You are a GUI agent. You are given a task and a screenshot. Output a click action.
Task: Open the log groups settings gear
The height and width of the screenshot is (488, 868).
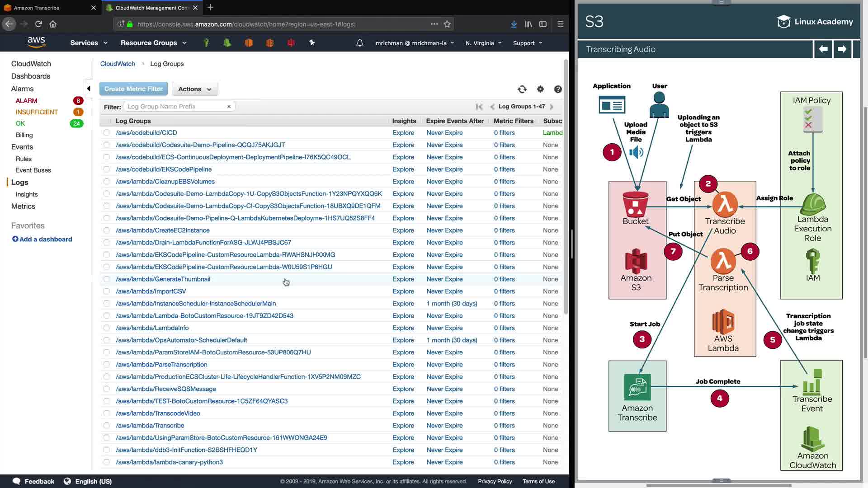[x=540, y=89]
